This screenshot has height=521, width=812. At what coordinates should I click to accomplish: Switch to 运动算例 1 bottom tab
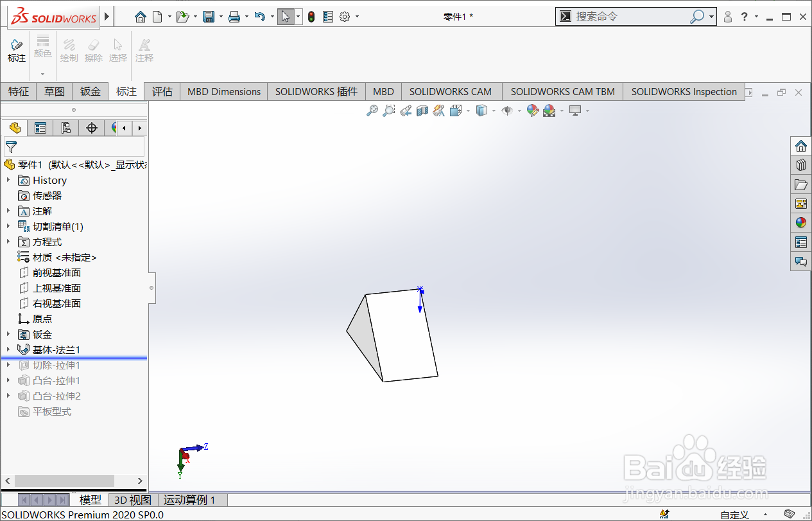click(x=189, y=500)
